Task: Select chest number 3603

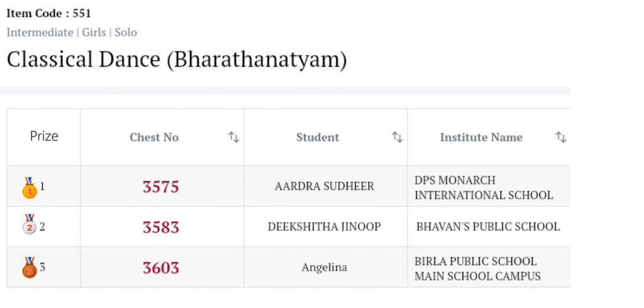Action: (x=161, y=268)
